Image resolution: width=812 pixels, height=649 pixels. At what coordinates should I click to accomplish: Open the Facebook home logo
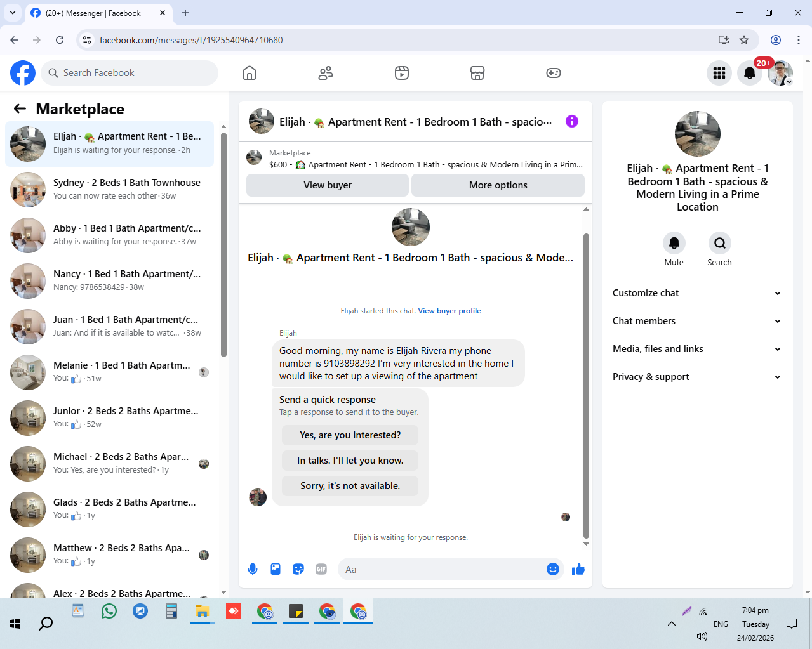(23, 73)
